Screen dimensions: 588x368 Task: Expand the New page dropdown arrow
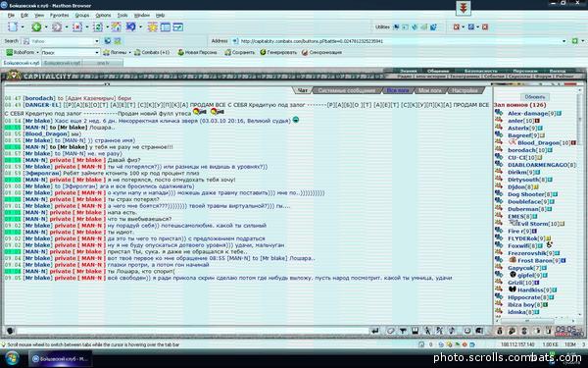coord(23,27)
